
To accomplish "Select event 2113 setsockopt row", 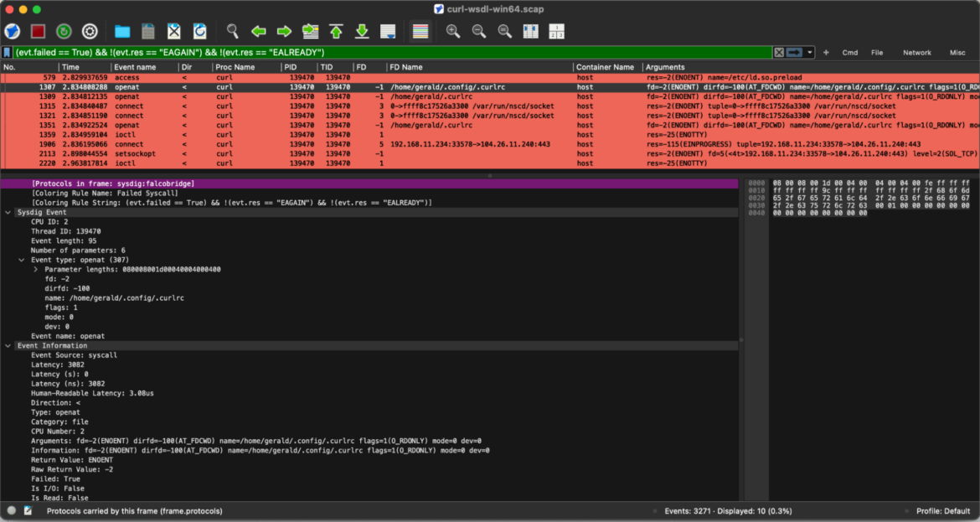I will (x=490, y=154).
